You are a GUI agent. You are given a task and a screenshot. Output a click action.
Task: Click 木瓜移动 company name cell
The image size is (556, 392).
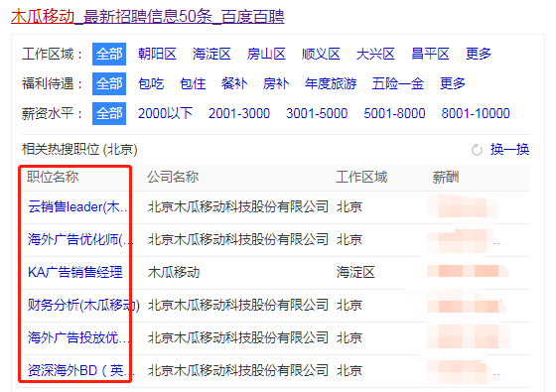click(x=174, y=272)
